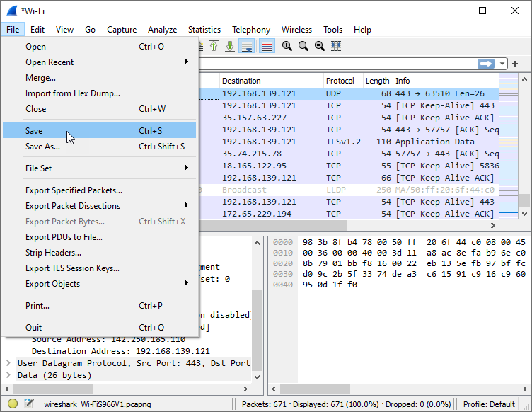Open expert information via yellow circle icon
Screen dimensions: 532x412
[13, 404]
